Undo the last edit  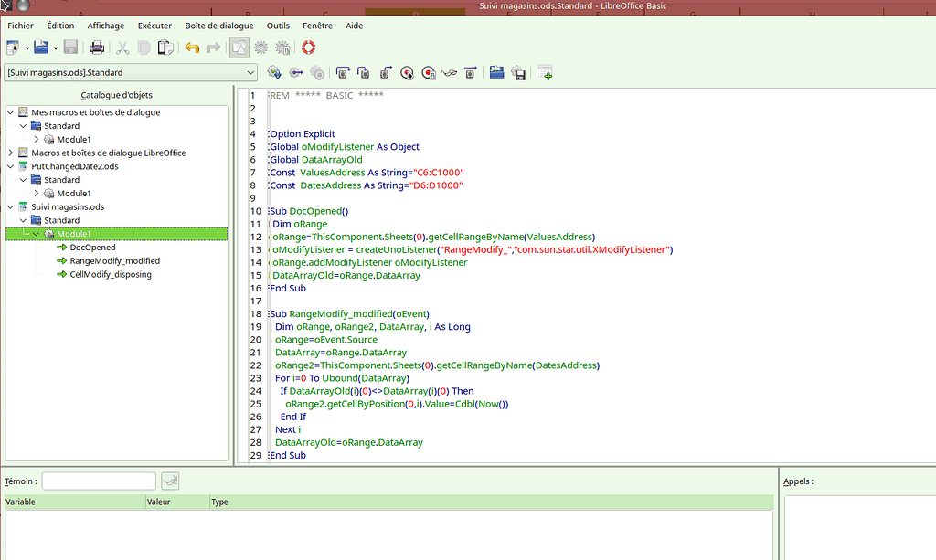192,48
